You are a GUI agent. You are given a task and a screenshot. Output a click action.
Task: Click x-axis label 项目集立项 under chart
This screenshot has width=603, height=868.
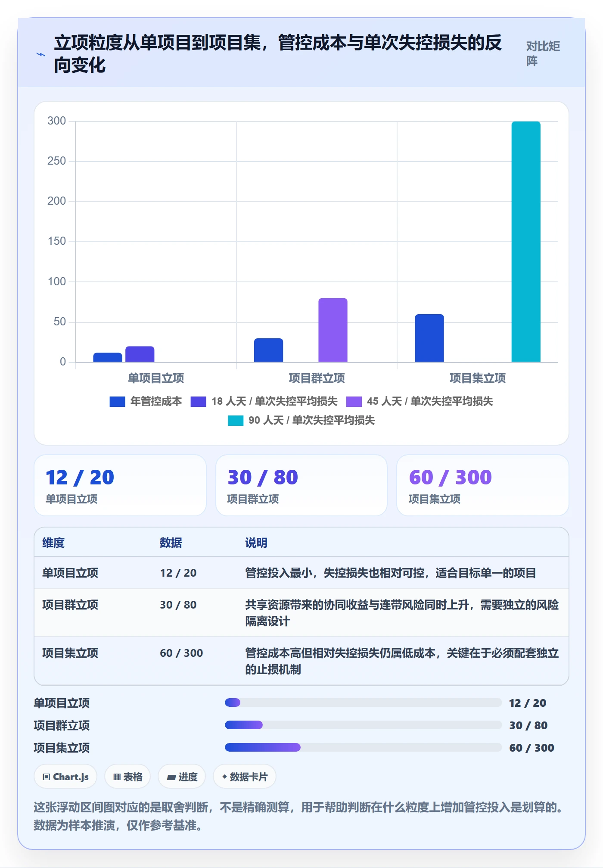pos(478,378)
